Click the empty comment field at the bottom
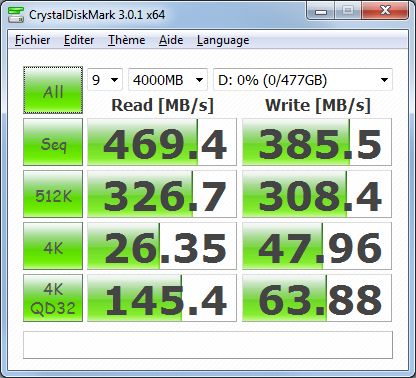Viewport: 416px width, 378px height. 208,345
